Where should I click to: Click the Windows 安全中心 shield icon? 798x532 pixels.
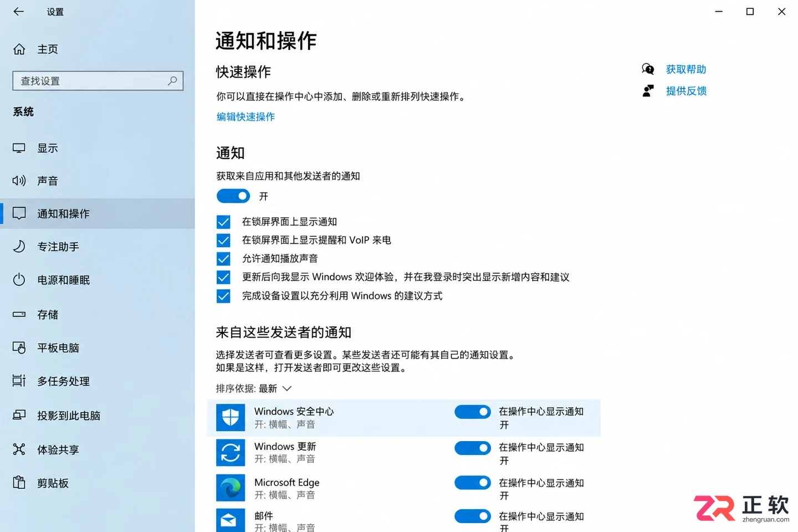pos(231,417)
